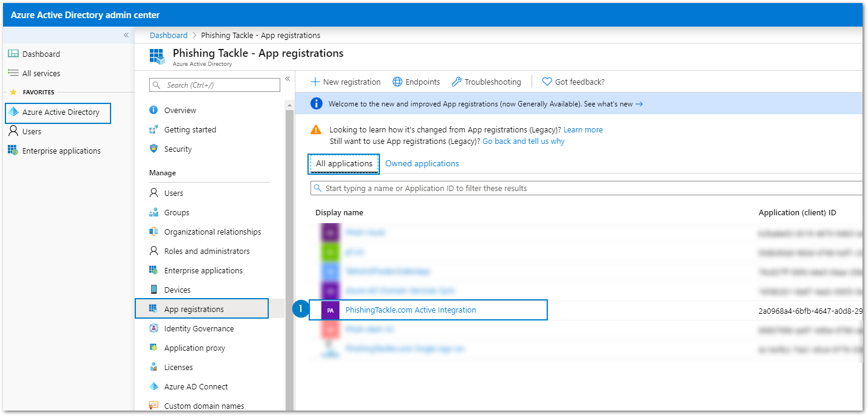The height and width of the screenshot is (416, 868).
Task: Collapse the app registrations blade menu
Action: pyautogui.click(x=288, y=79)
